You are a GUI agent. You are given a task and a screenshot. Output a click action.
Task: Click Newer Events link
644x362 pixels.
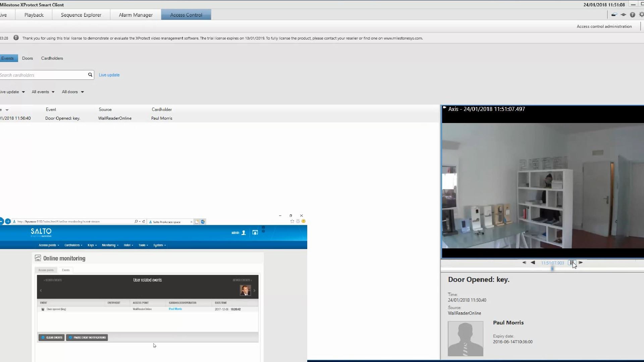[242, 280]
